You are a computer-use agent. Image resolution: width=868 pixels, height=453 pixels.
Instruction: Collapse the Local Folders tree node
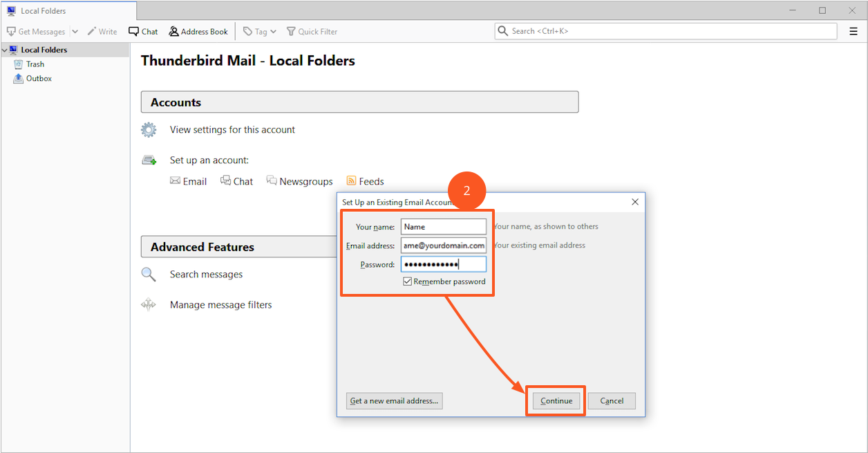tap(4, 50)
